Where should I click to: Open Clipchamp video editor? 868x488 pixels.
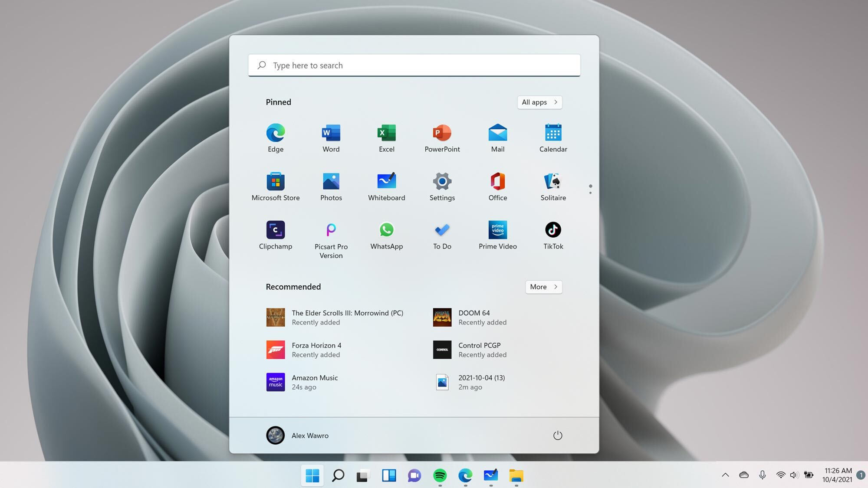point(276,233)
